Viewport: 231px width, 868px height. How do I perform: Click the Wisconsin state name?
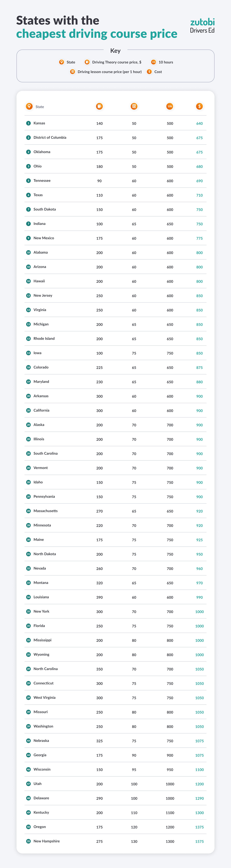click(42, 769)
